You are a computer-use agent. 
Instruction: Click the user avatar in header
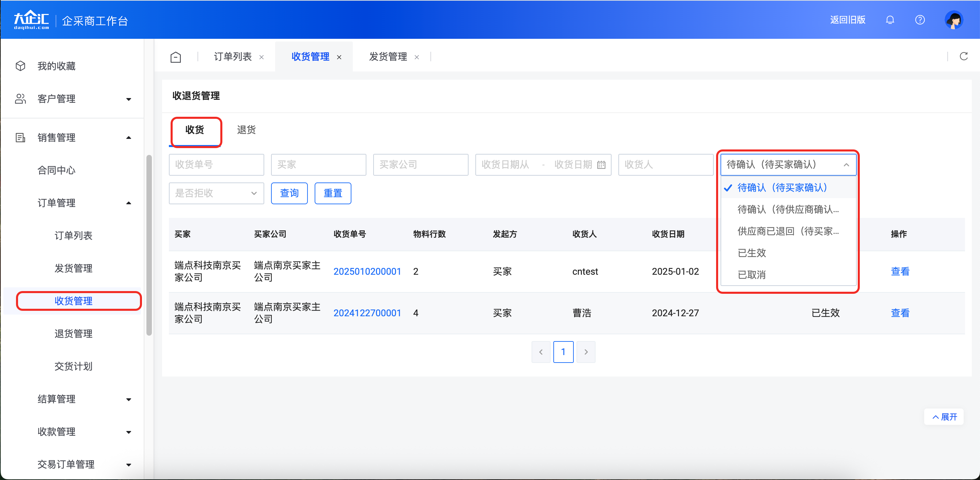tap(953, 20)
